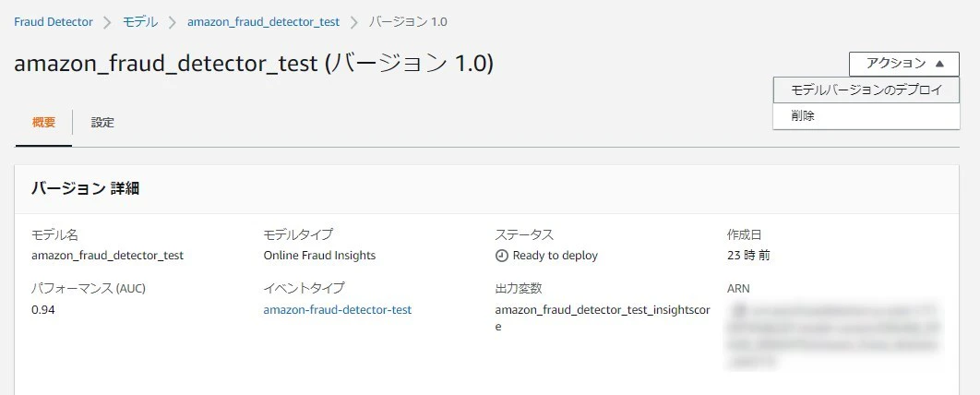Click the page title amazon_fraud_detector_test heading
The height and width of the screenshot is (395, 980).
point(254,63)
